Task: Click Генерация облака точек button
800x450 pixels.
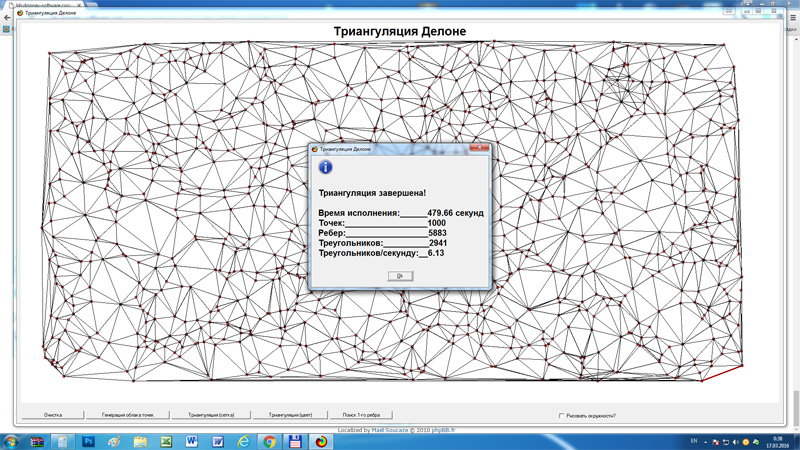Action: point(127,414)
